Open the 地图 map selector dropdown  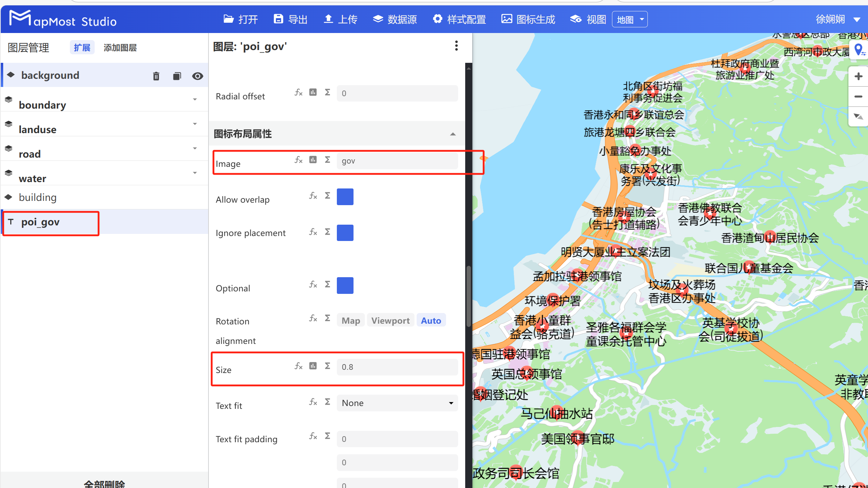click(x=629, y=19)
